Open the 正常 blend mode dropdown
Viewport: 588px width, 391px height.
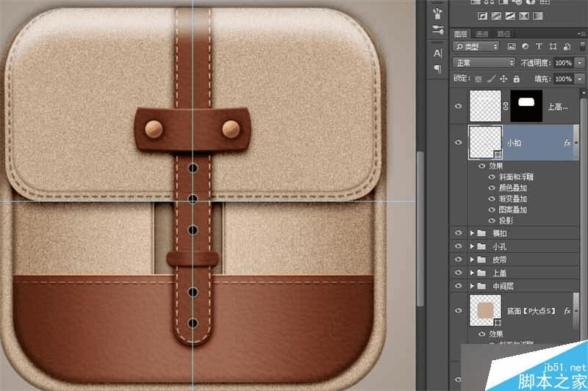[x=484, y=62]
